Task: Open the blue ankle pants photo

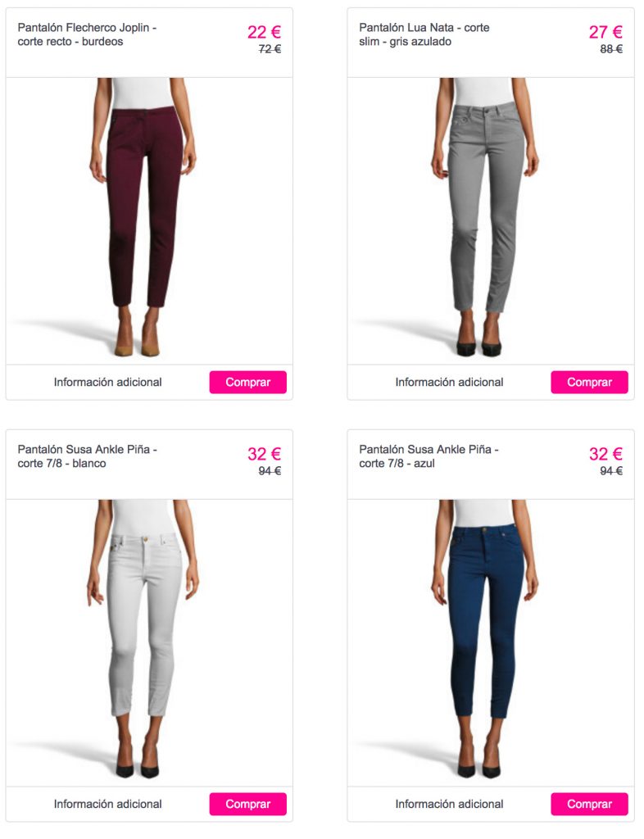Action: coord(491,642)
